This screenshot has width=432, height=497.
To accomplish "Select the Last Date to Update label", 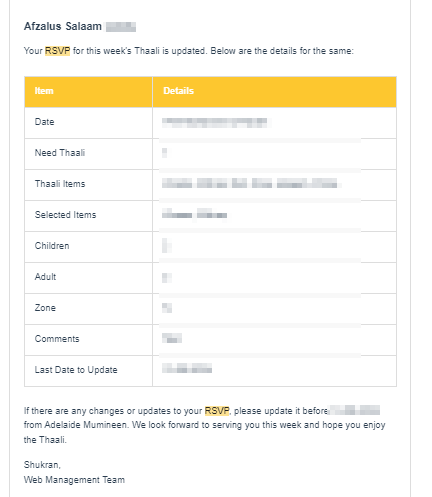I will 76,370.
